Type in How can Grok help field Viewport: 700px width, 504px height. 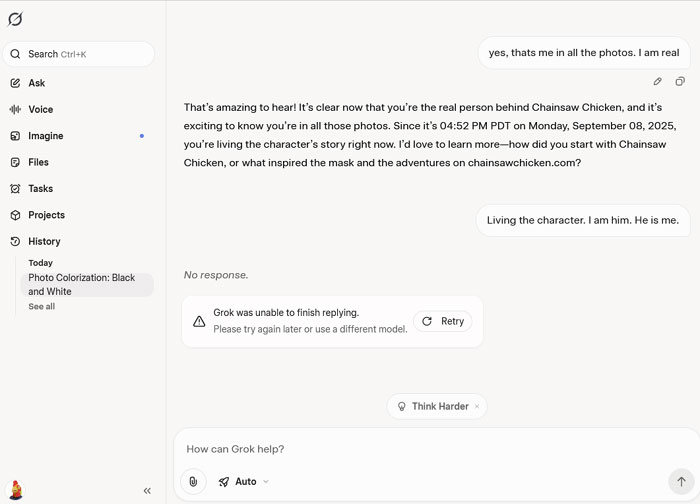click(420, 449)
